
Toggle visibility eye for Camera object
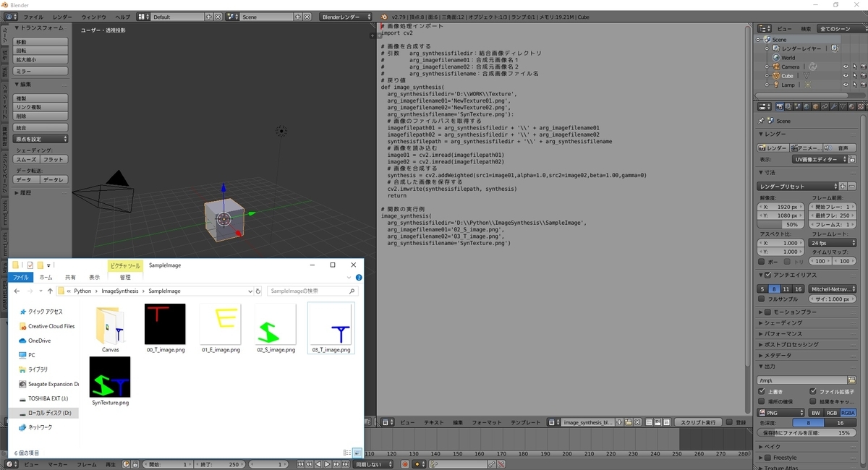(x=846, y=67)
